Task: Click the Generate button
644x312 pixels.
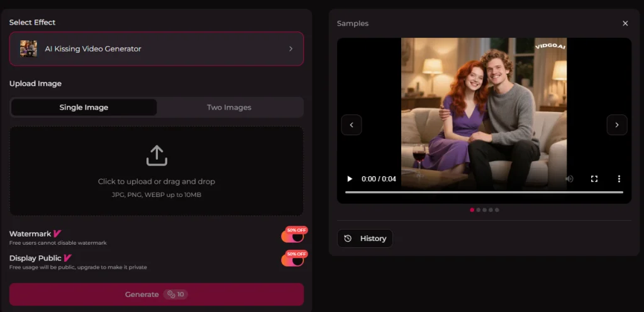Action: tap(157, 294)
